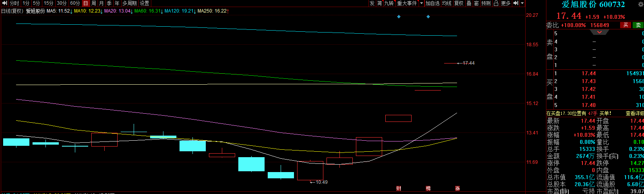644x194 pixels.
Task: Collapse the left panel with arrow icon
Action: [x=4, y=3]
